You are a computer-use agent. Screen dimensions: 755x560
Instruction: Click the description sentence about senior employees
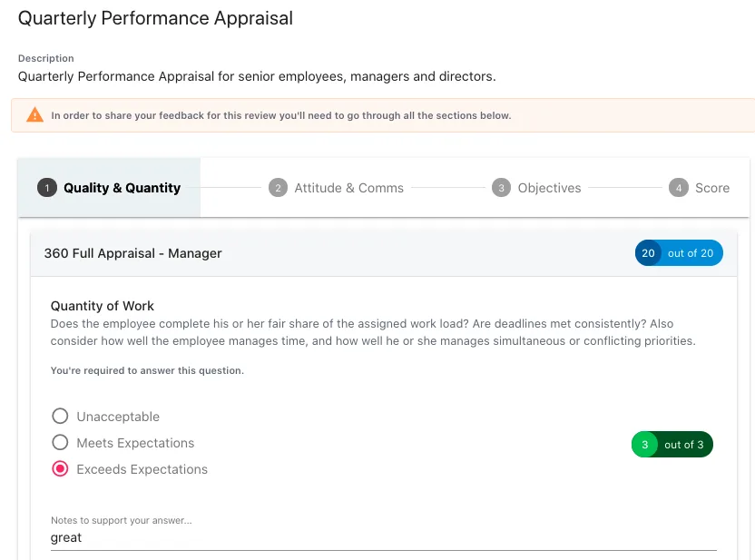point(257,76)
